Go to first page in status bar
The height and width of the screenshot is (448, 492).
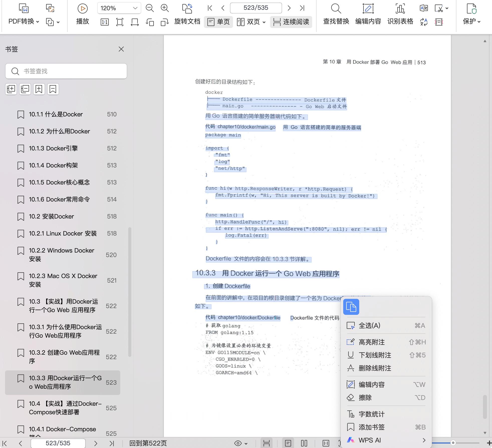pos(5,443)
